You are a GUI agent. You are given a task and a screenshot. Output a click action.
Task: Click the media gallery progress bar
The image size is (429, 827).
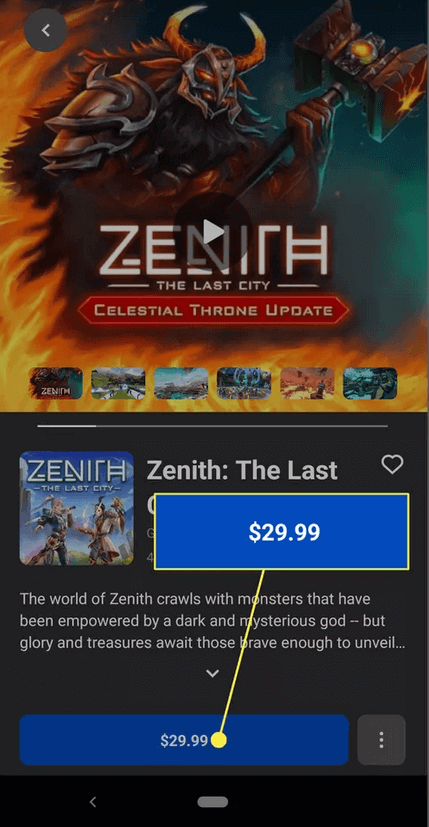(x=212, y=425)
